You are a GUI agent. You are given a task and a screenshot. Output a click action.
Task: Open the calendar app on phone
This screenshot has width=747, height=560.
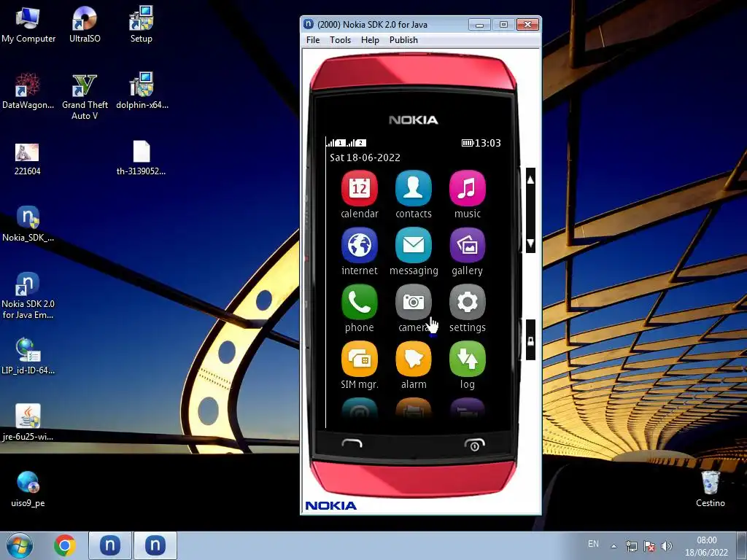[359, 189]
